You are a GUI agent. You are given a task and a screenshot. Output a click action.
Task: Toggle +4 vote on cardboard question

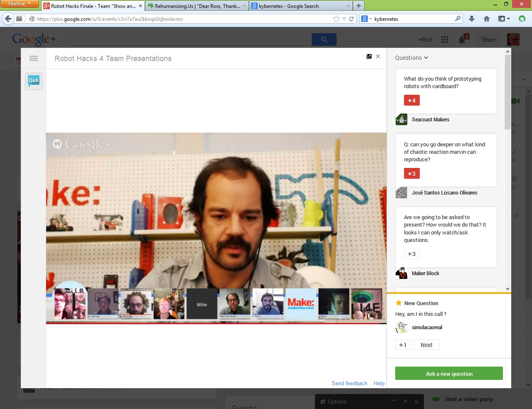coord(411,101)
